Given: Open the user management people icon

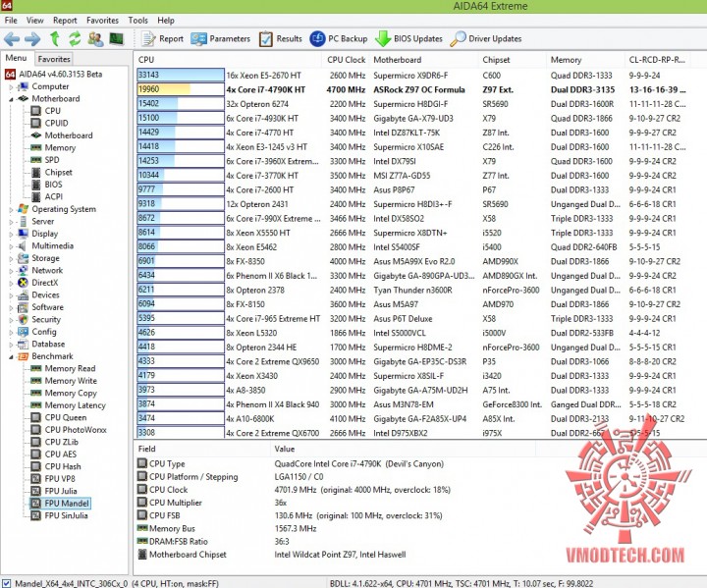Looking at the screenshot, I should click(x=95, y=39).
